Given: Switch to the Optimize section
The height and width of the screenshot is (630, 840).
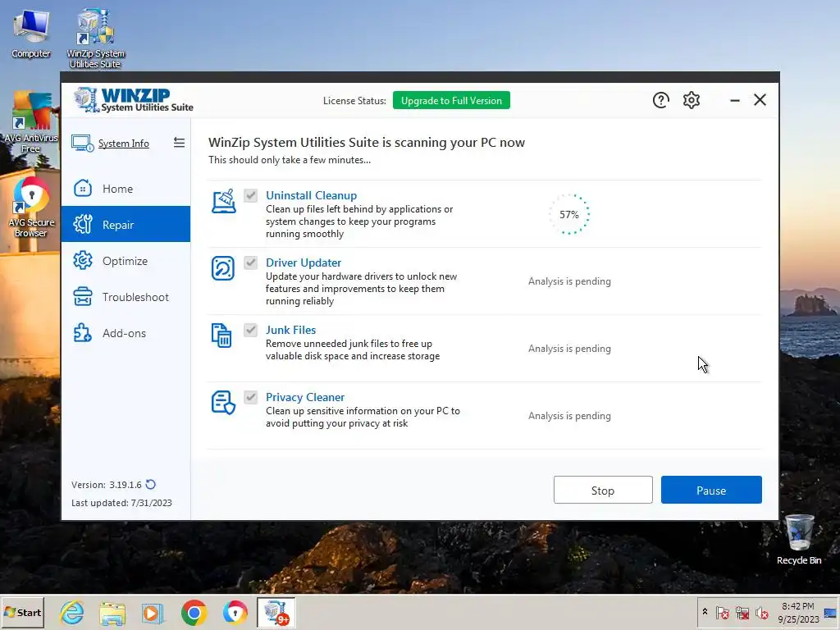Looking at the screenshot, I should tap(126, 261).
